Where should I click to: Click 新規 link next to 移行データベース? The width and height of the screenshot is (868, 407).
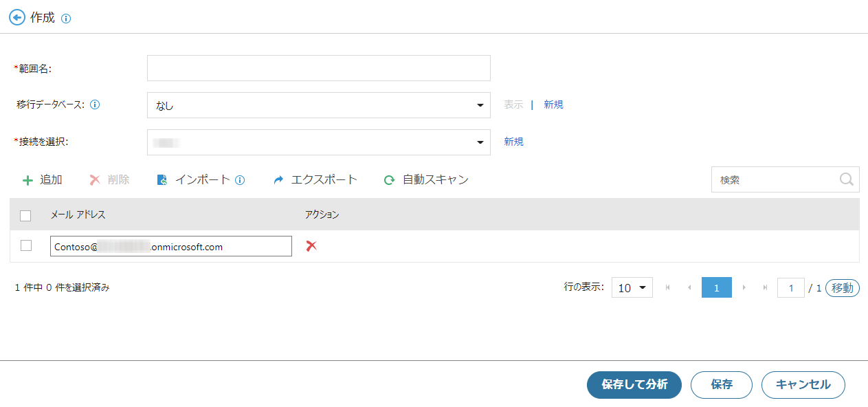click(x=553, y=104)
